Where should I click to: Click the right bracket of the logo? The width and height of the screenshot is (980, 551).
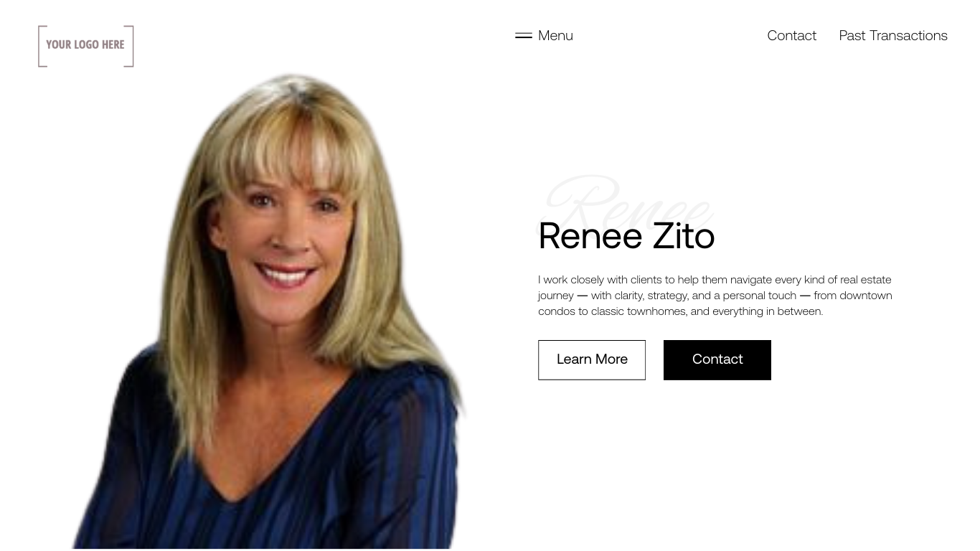pyautogui.click(x=129, y=46)
